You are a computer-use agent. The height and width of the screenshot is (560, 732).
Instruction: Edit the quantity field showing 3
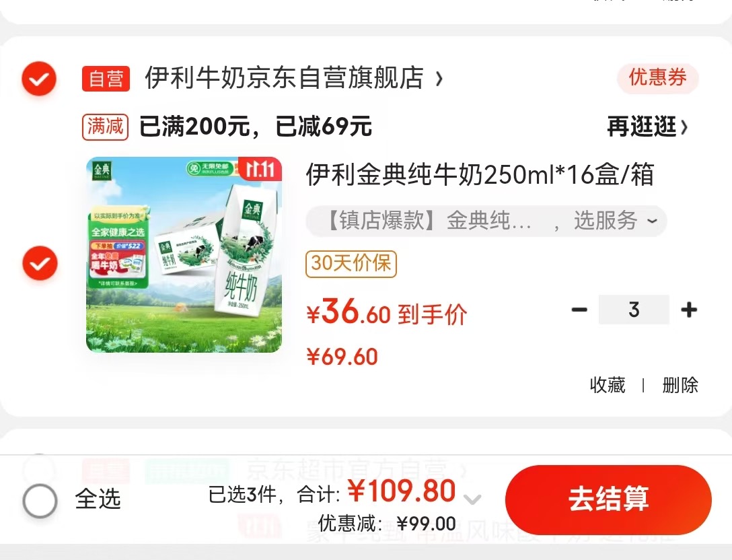(634, 310)
